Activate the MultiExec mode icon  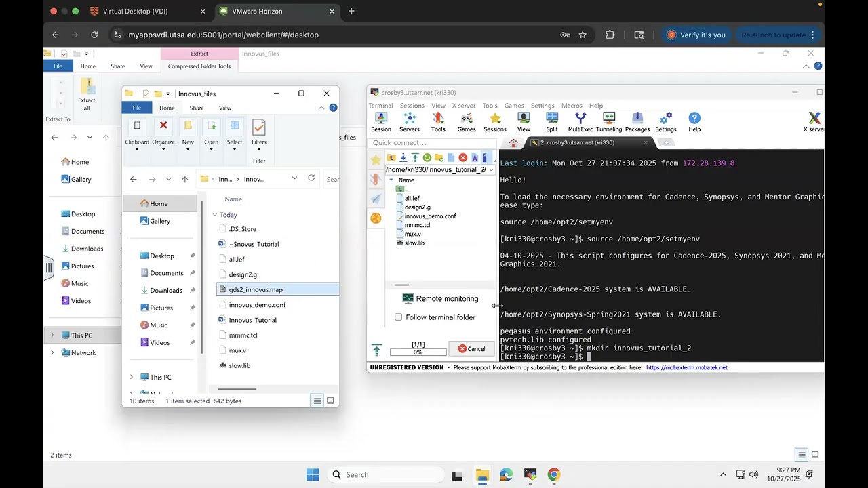point(580,122)
